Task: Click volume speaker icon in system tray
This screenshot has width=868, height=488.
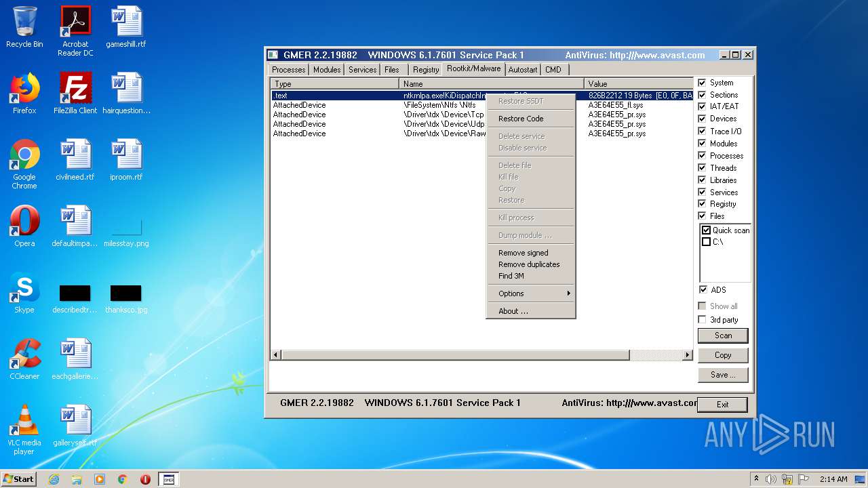Action: click(772, 479)
